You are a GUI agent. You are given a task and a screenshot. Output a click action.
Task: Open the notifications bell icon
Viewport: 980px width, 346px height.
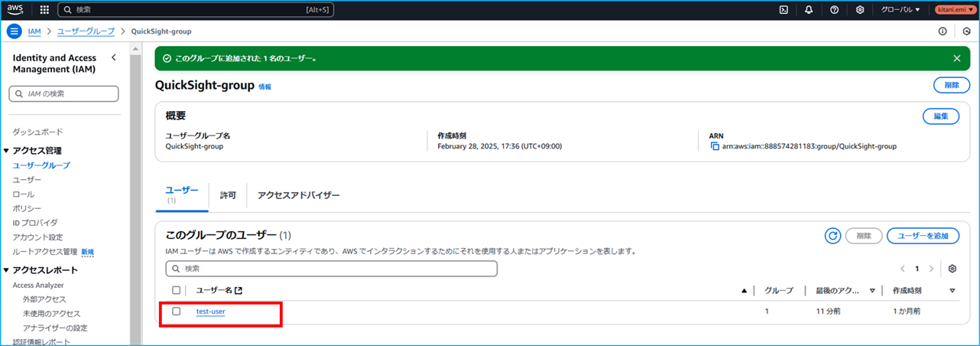tap(809, 10)
